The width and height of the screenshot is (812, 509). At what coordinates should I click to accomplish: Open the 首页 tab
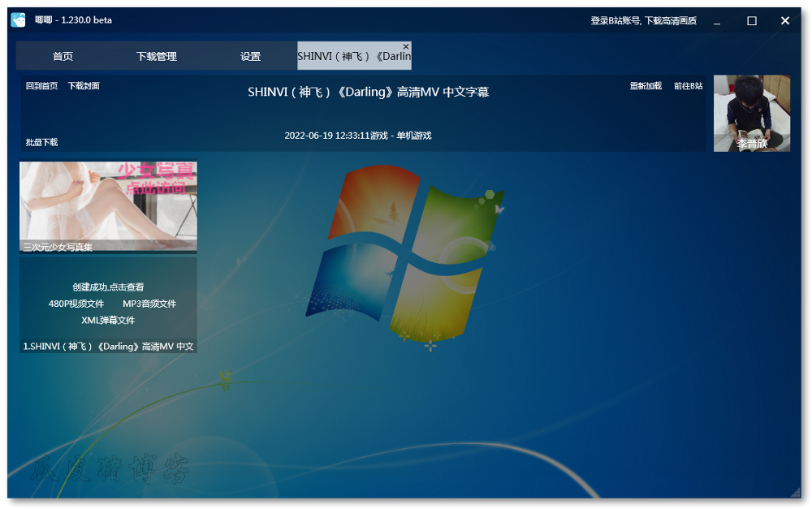(63, 56)
